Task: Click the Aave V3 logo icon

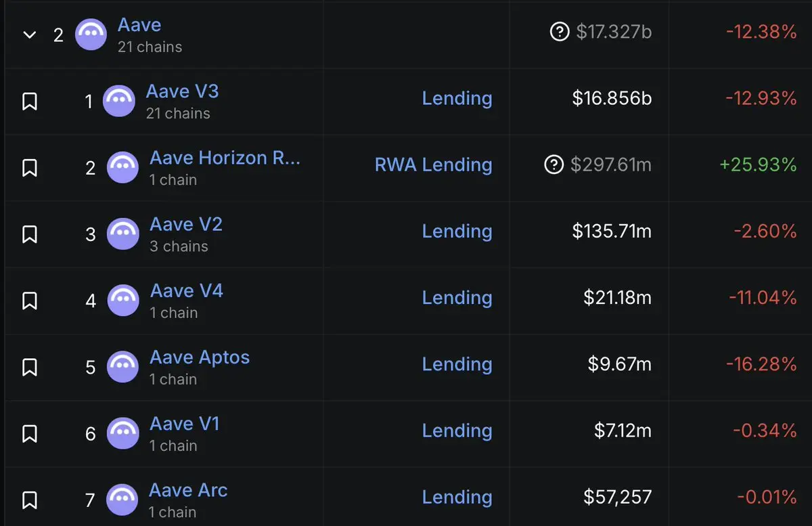Action: pyautogui.click(x=119, y=102)
